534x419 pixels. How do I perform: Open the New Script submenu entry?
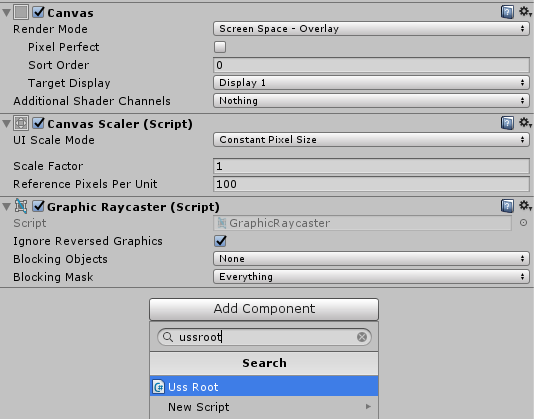click(264, 407)
